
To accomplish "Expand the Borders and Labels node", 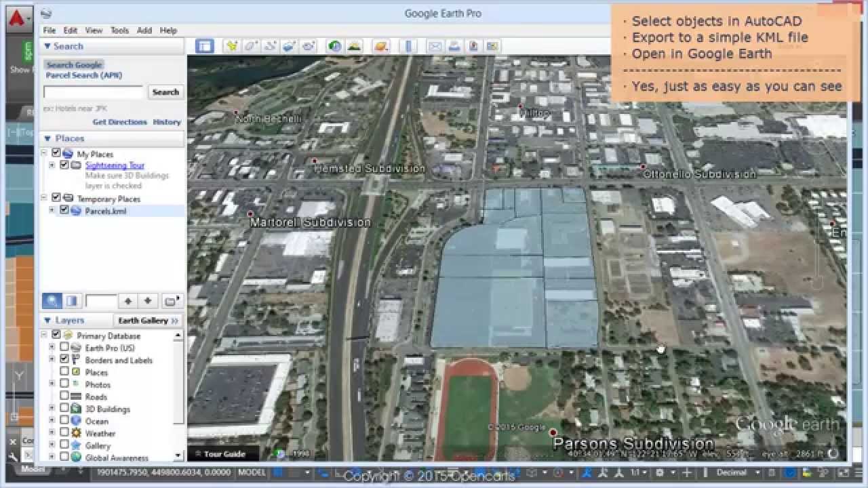I will click(x=52, y=359).
